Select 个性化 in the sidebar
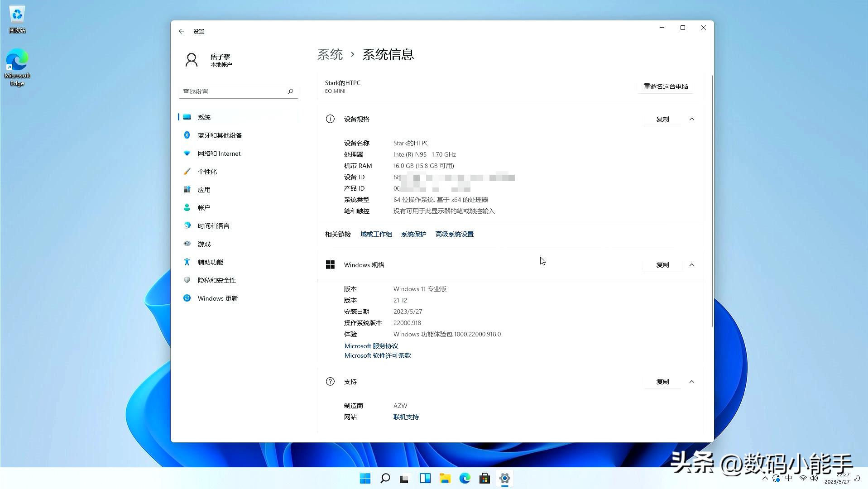The height and width of the screenshot is (489, 868). pyautogui.click(x=208, y=171)
